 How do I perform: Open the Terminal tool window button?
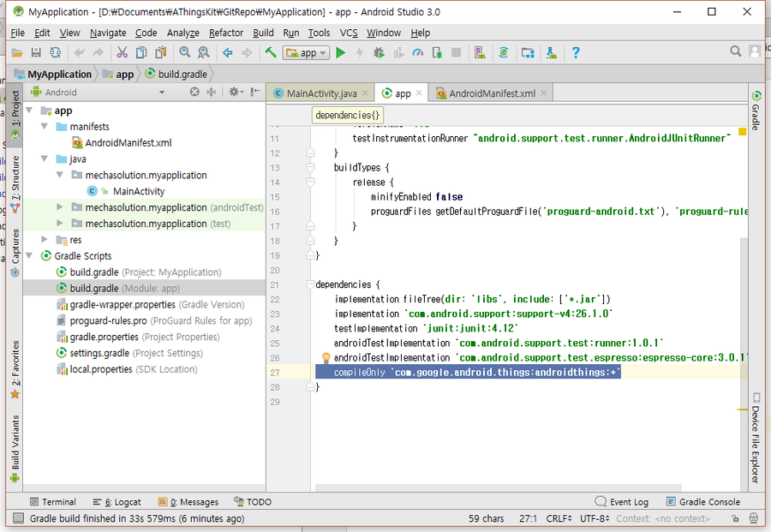53,501
